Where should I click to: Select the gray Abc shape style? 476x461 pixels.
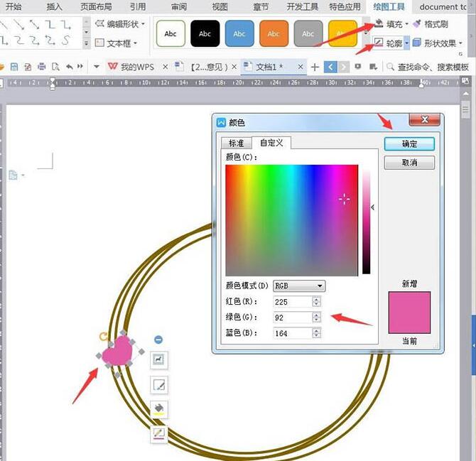(308, 33)
